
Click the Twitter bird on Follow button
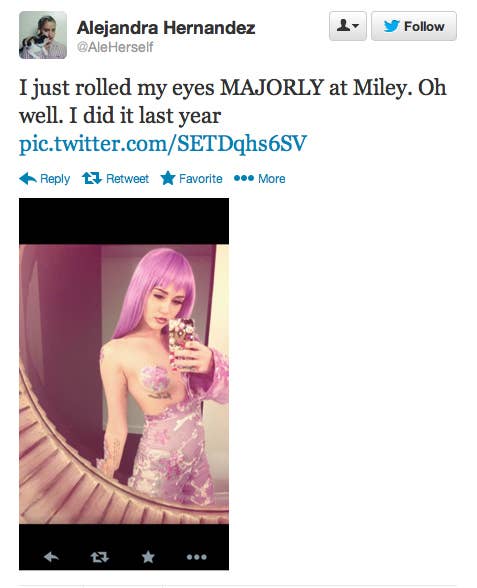coord(392,26)
